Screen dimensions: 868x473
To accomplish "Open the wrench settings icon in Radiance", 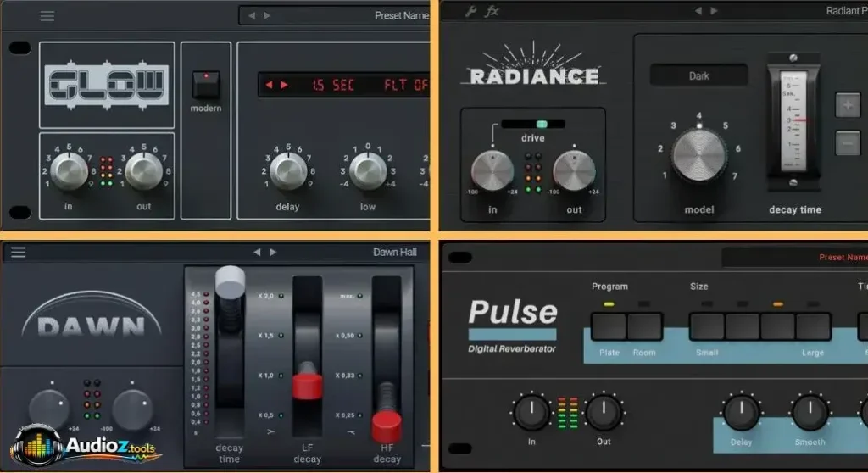I will pos(471,11).
